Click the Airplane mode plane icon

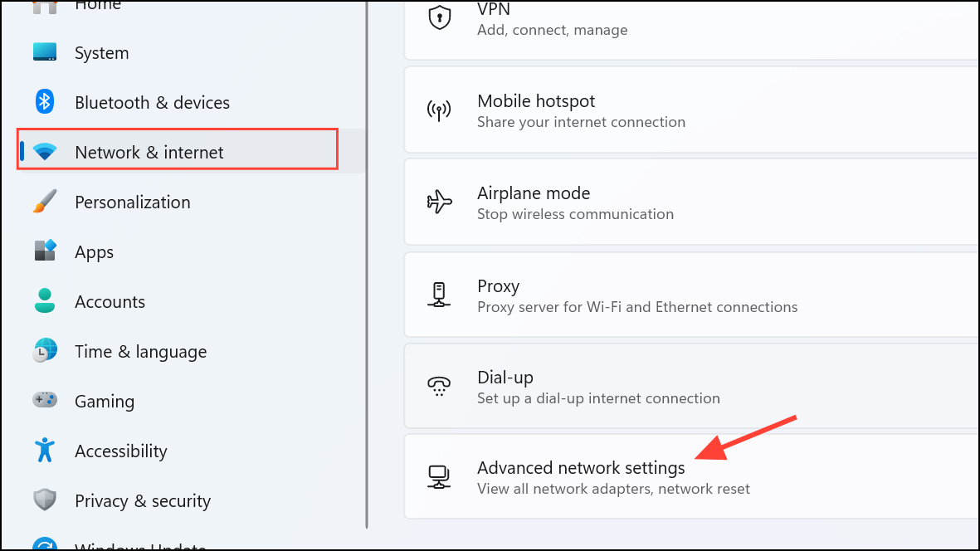pyautogui.click(x=440, y=201)
